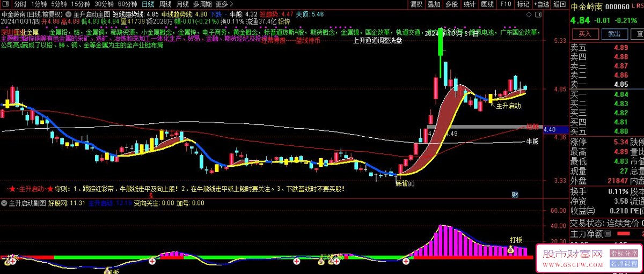The image size is (644, 274).
Task: Open the 多周期 multi-period view
Action: point(202,4)
